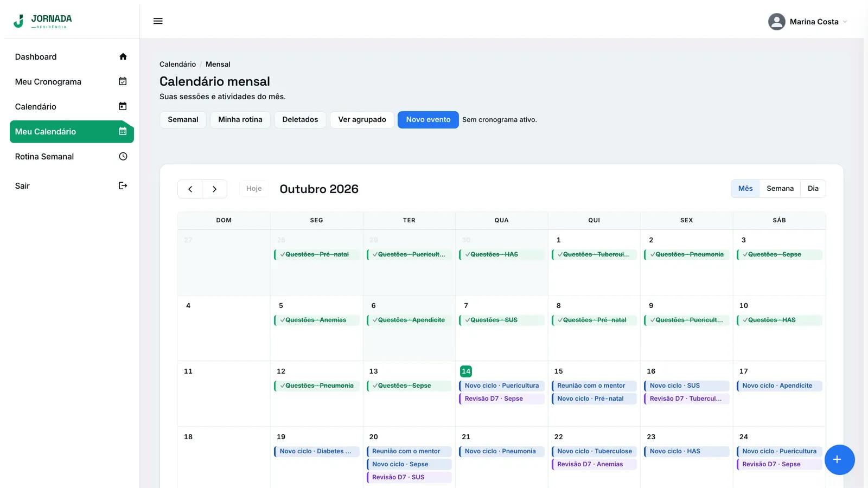Open Questões Pré-natal event on day 8
This screenshot has width=868, height=488.
coord(595,320)
